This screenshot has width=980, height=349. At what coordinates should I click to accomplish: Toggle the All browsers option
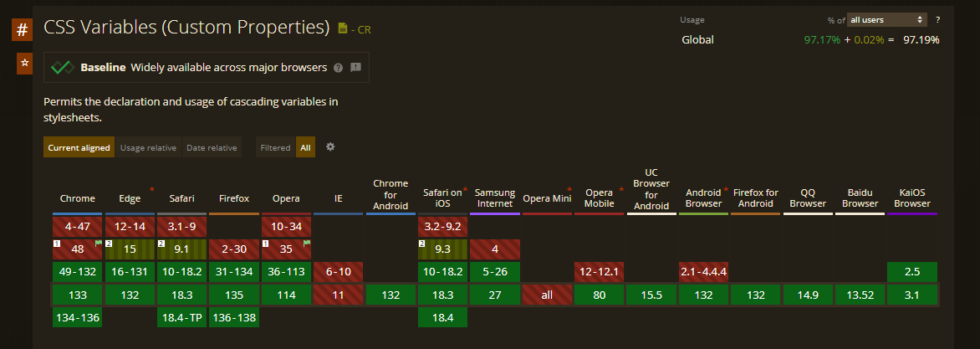coord(306,147)
